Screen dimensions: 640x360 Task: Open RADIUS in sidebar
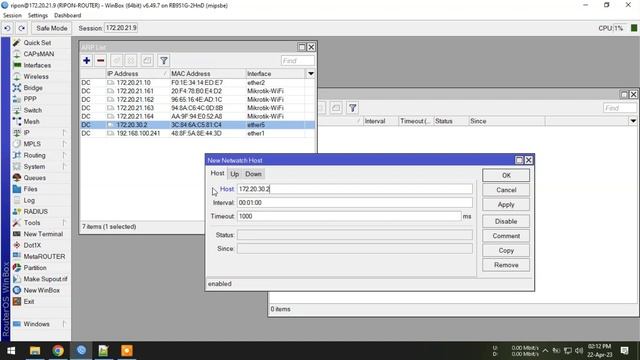coord(35,211)
